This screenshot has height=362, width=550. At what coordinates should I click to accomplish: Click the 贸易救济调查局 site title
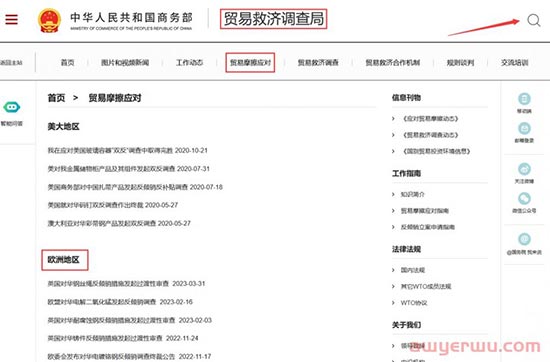click(274, 19)
